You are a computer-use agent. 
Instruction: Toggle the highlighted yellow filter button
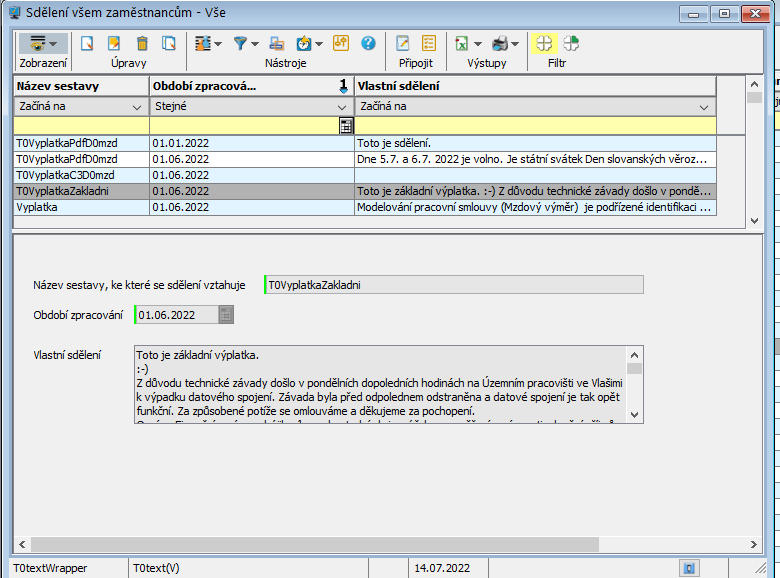543,44
